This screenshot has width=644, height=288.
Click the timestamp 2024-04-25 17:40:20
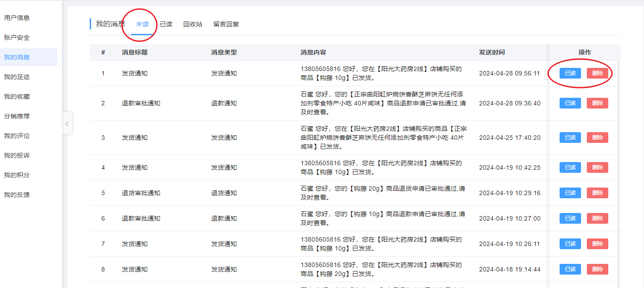(510, 138)
